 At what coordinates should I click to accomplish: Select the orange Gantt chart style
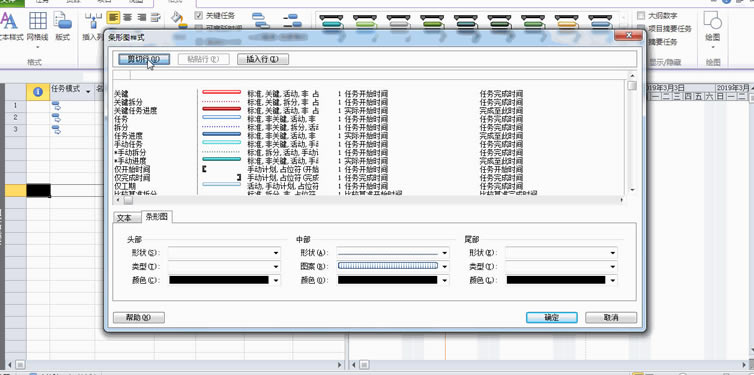(x=566, y=22)
